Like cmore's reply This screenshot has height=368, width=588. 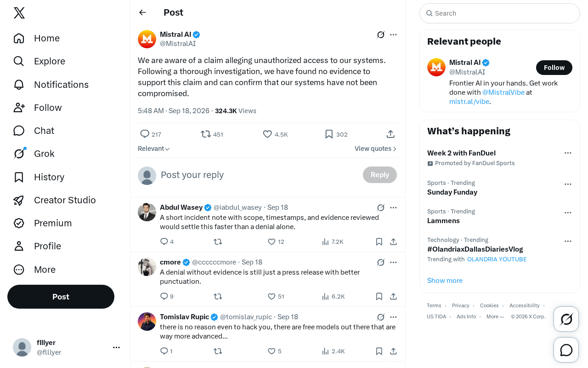(x=271, y=296)
